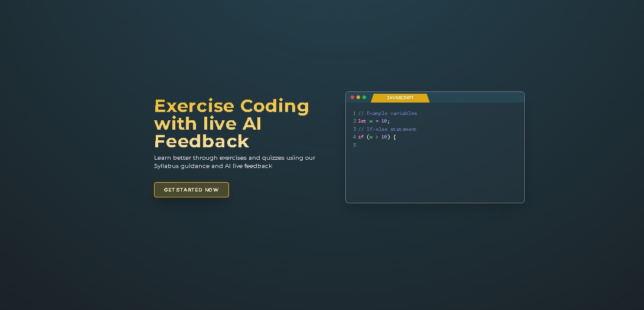Click the green dot in code window
644x310 pixels.
(364, 98)
